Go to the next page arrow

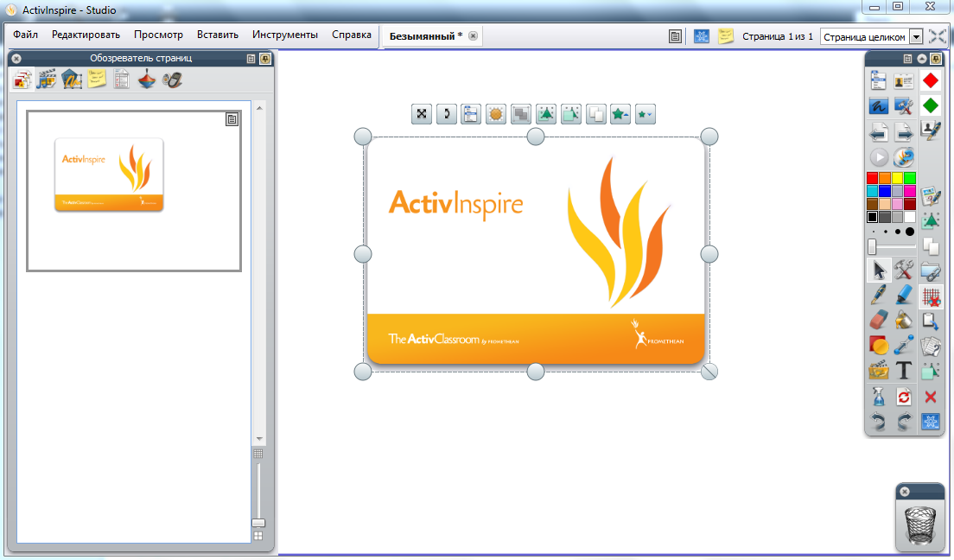tap(904, 132)
